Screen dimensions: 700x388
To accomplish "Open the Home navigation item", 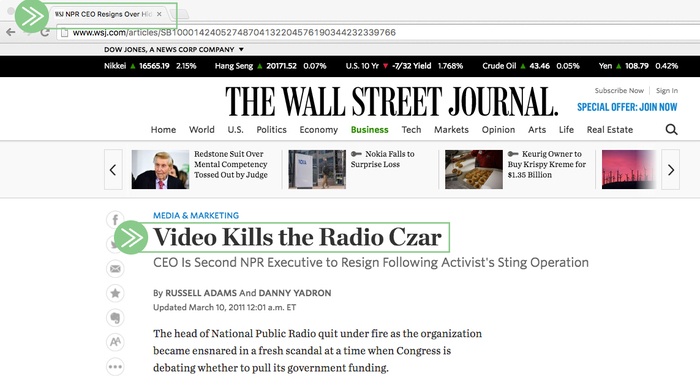I will (163, 129).
